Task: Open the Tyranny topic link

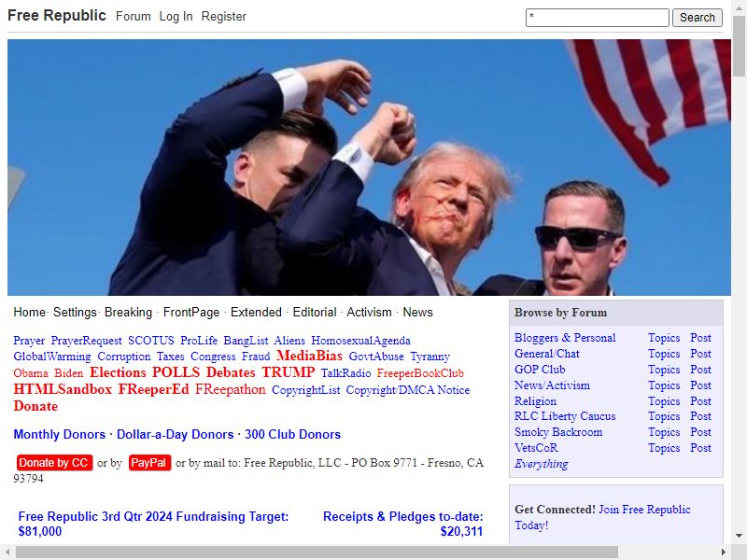Action: click(430, 357)
